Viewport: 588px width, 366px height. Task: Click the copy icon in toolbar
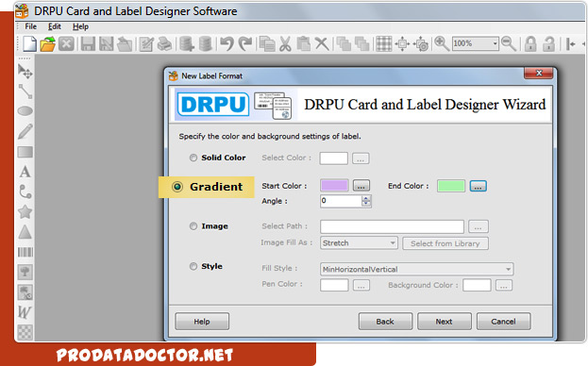pyautogui.click(x=267, y=43)
